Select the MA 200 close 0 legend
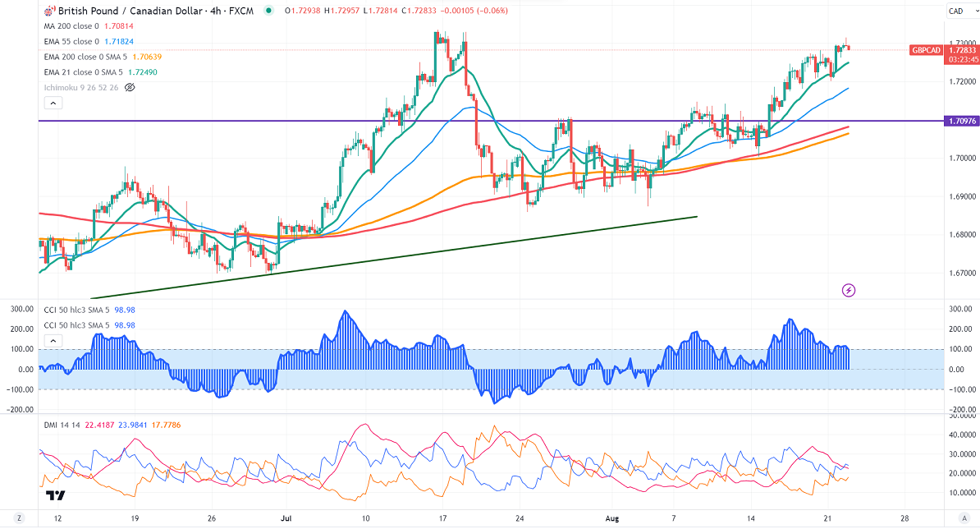 coord(71,26)
